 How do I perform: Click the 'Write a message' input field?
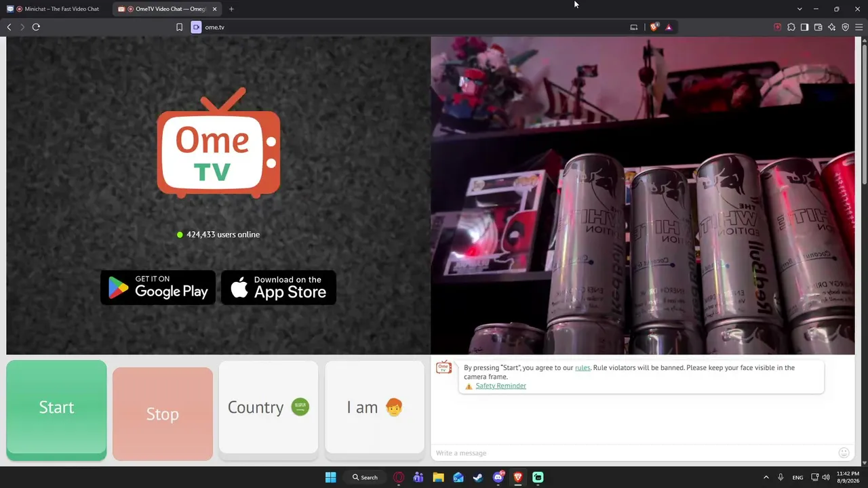click(634, 453)
